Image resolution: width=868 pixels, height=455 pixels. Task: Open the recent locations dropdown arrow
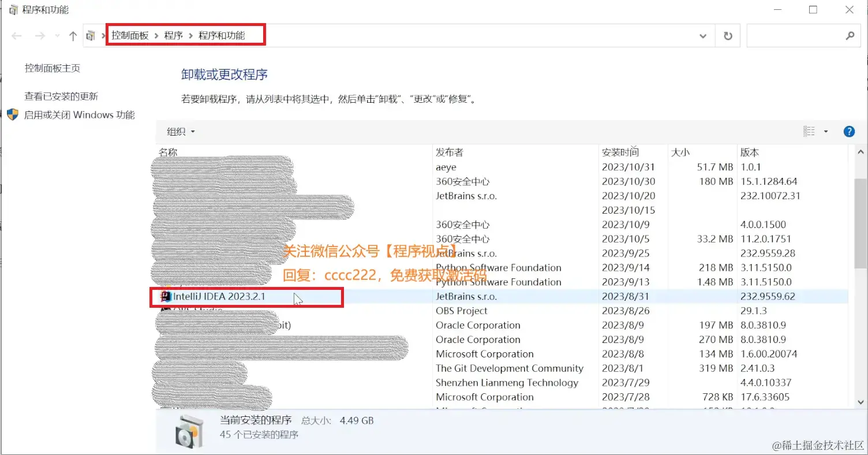[x=57, y=36]
